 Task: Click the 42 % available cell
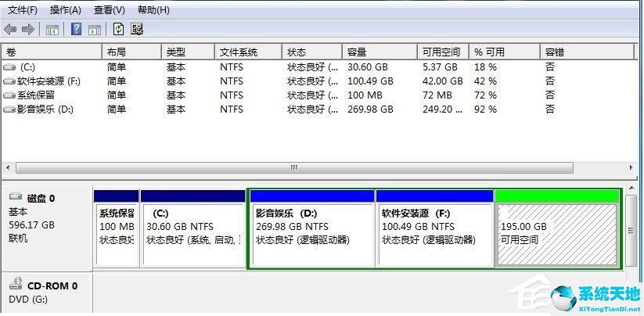[485, 81]
